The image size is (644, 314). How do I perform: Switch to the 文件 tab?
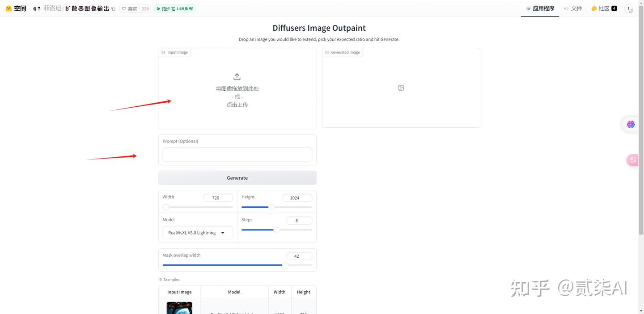[573, 8]
